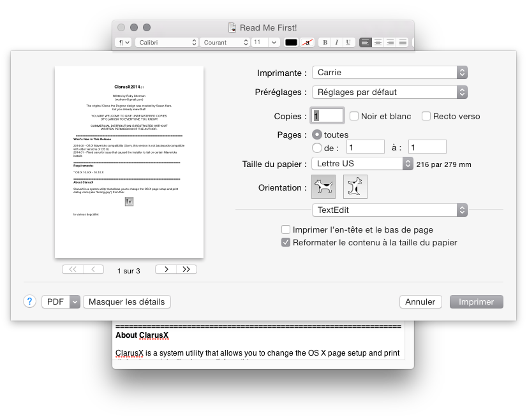The height and width of the screenshot is (420, 527).
Task: Click the font size 11 field
Action: [260, 42]
